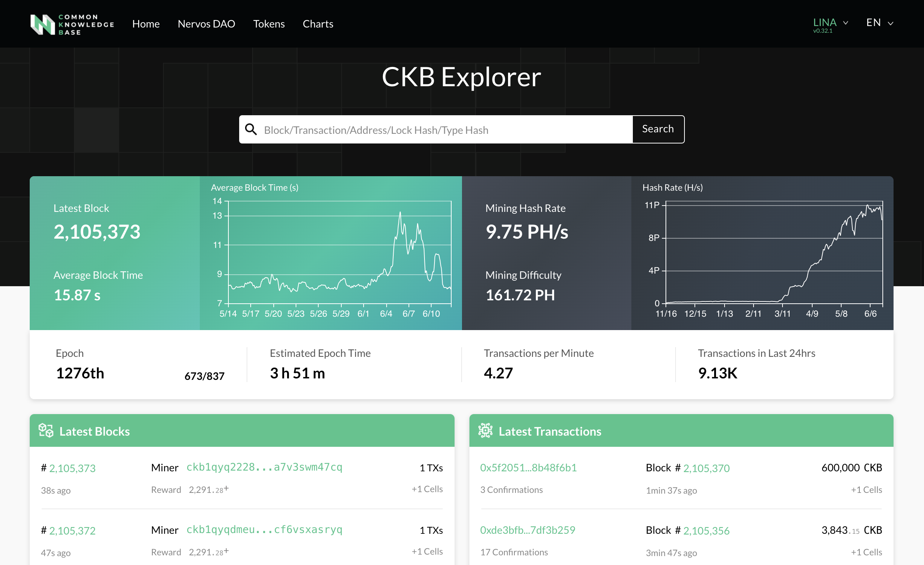The height and width of the screenshot is (565, 924).
Task: Click the version label v0.32.1
Action: [823, 31]
